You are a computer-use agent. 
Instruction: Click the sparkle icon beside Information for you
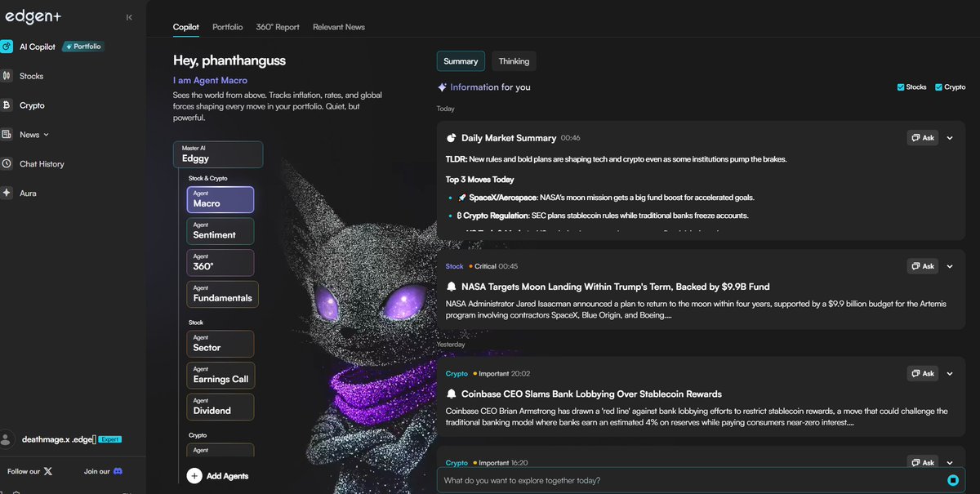click(442, 87)
